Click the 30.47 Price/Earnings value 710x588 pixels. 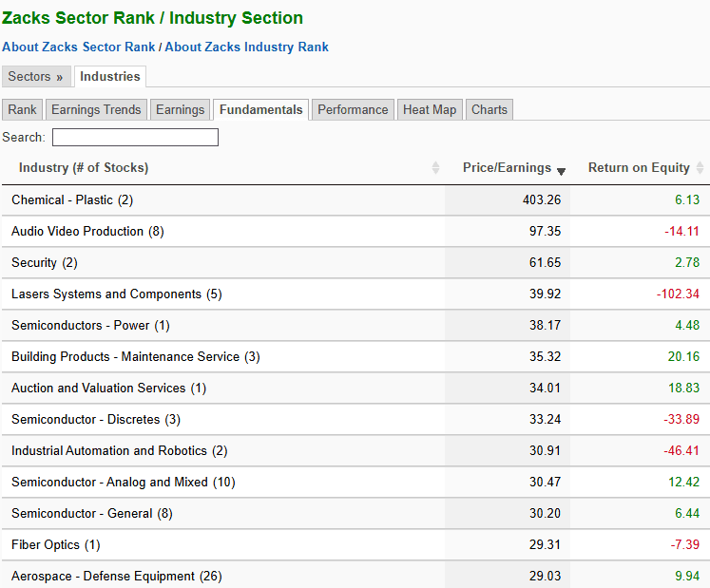click(546, 482)
